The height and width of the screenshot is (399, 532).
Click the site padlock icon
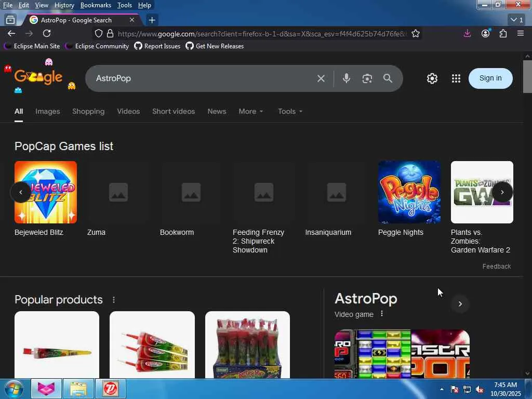pyautogui.click(x=110, y=33)
